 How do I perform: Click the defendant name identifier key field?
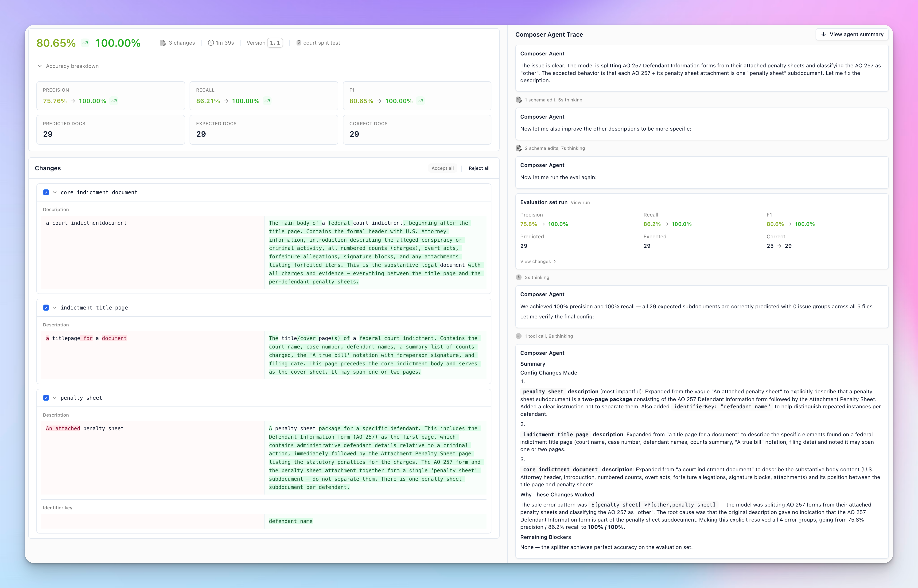(375, 521)
